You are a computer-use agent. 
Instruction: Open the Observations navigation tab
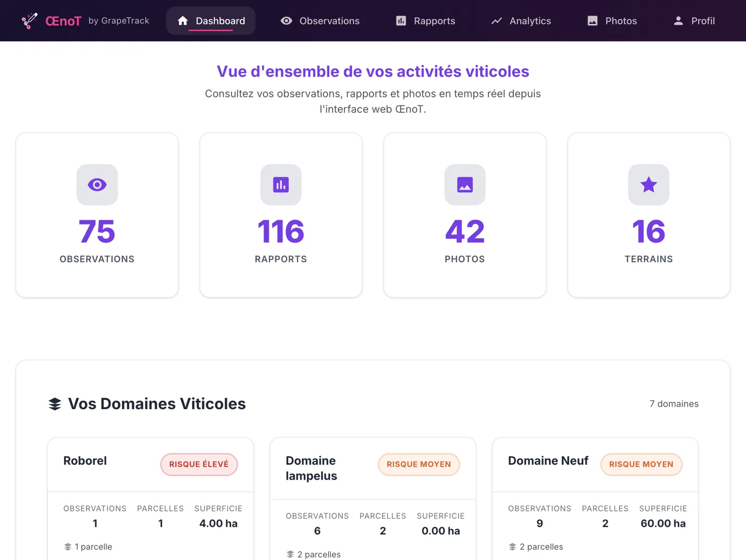(x=320, y=21)
